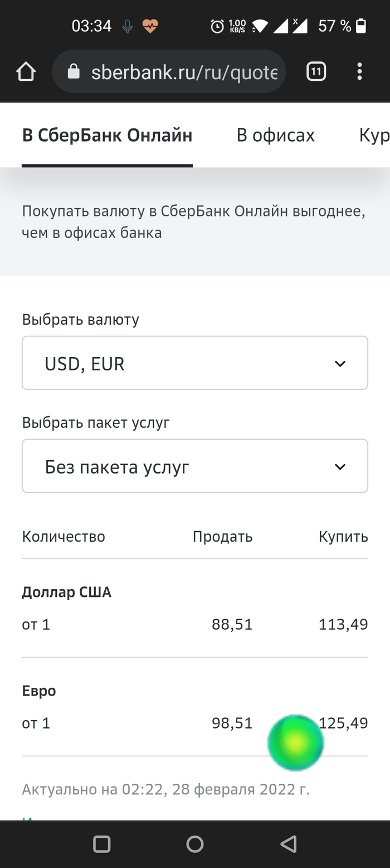The image size is (390, 868).
Task: Tap the heart rate icon in the status bar
Action: [149, 26]
